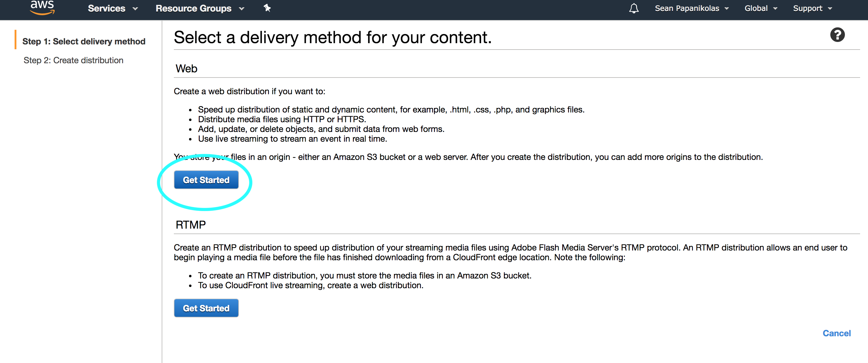Click the Cancel link

click(x=836, y=333)
